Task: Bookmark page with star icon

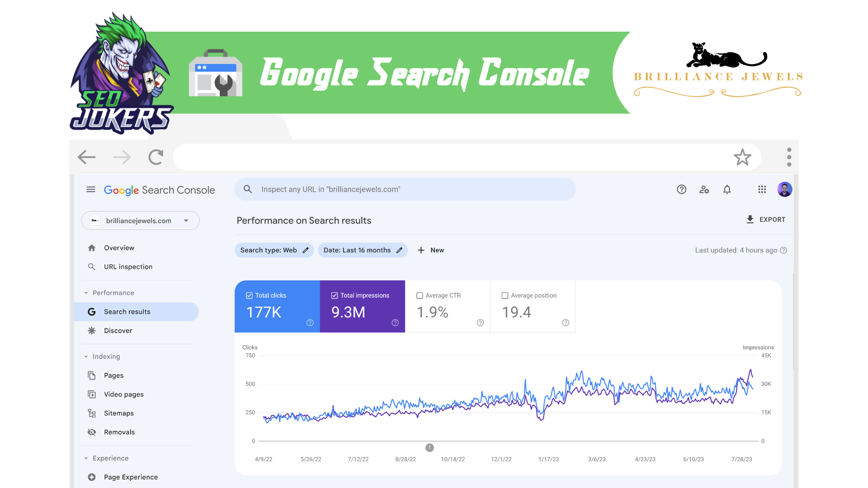Action: point(742,157)
